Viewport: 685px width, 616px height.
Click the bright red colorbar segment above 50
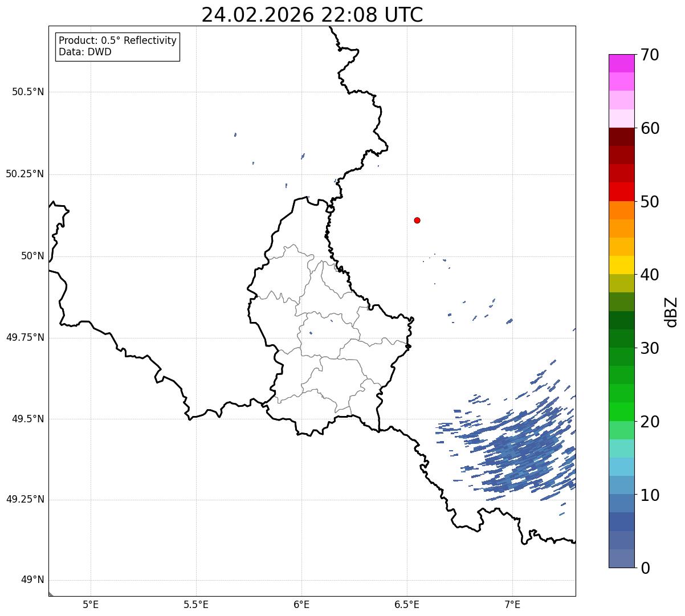tap(622, 192)
